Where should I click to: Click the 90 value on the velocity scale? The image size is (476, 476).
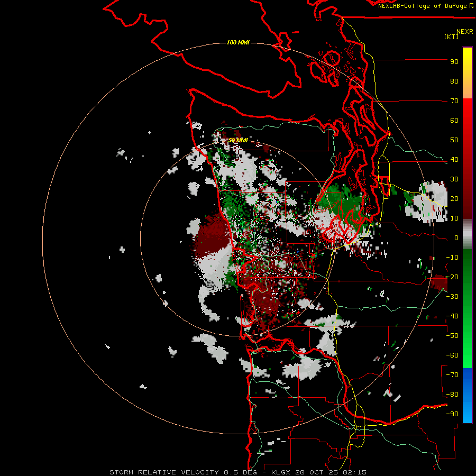(x=454, y=62)
